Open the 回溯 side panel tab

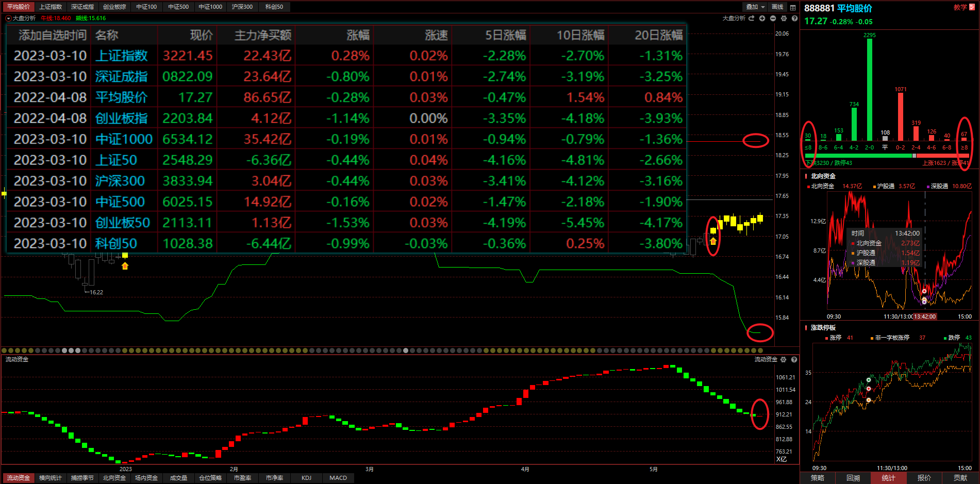(853, 478)
